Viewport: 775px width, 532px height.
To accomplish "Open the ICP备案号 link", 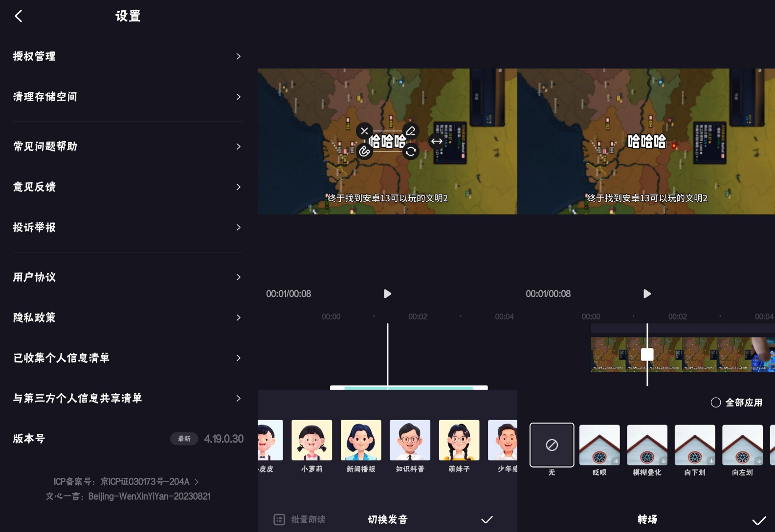I will click(x=126, y=482).
